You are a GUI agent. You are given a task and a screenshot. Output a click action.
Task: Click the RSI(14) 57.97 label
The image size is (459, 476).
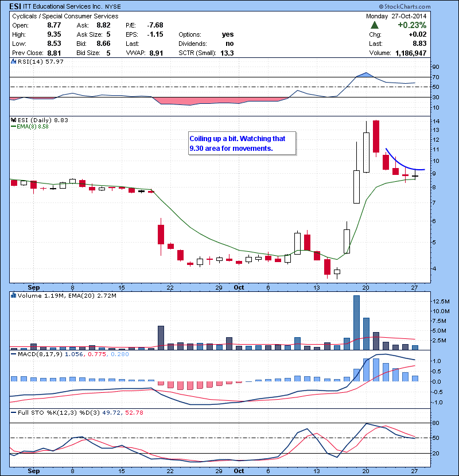[x=40, y=61]
